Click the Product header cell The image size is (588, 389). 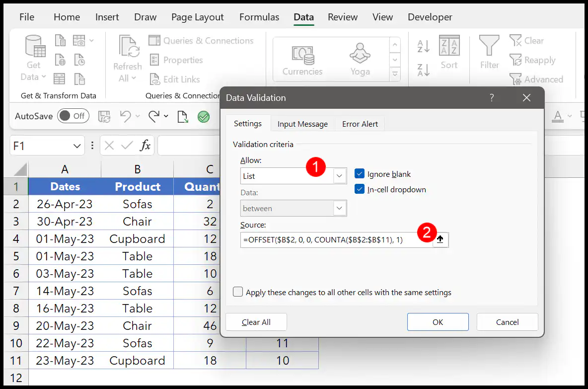(137, 186)
